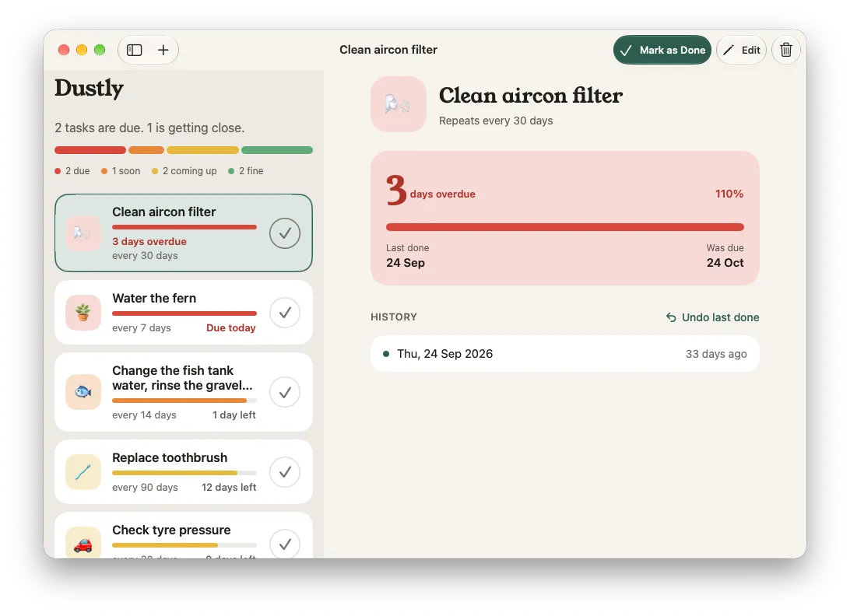Click 'Due today' on fern task
Viewport: 850px width, 616px height.
coord(231,327)
